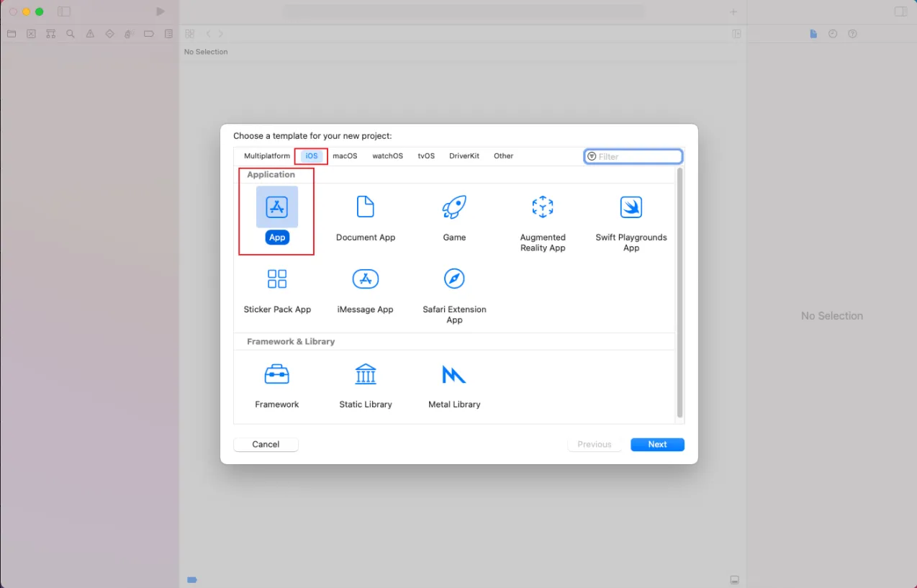Viewport: 917px width, 588px height.
Task: Click the blue tag at bottom of navigator
Action: [x=191, y=579]
